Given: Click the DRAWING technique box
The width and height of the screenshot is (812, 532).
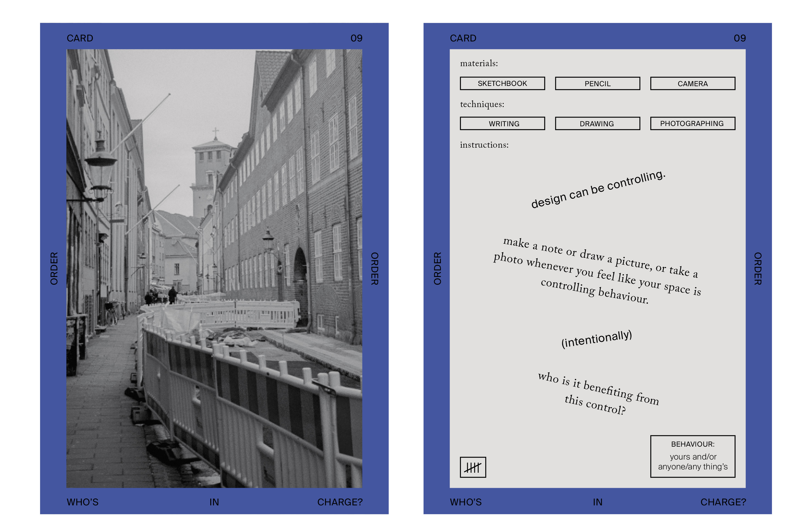Looking at the screenshot, I should coord(597,124).
